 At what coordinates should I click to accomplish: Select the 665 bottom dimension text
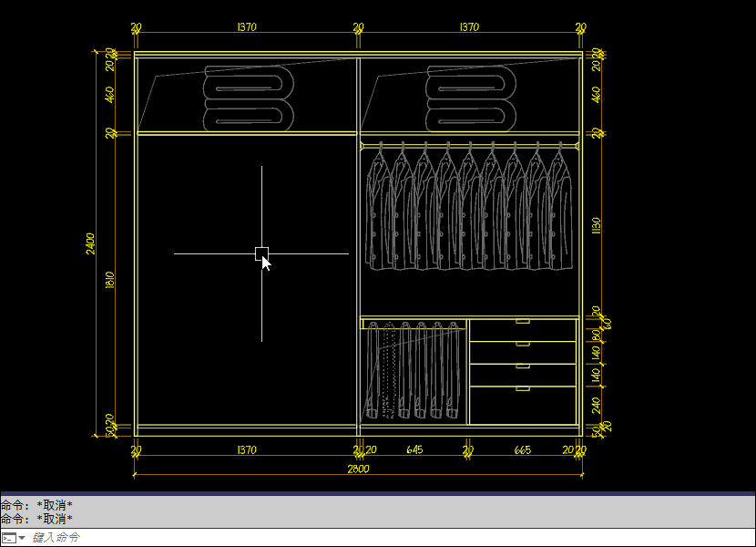point(523,450)
